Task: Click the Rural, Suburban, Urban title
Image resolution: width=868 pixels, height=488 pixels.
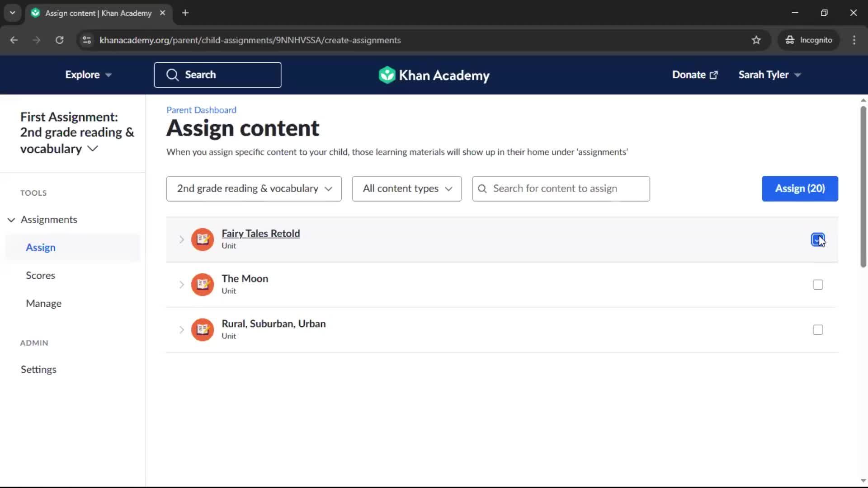Action: coord(274,324)
